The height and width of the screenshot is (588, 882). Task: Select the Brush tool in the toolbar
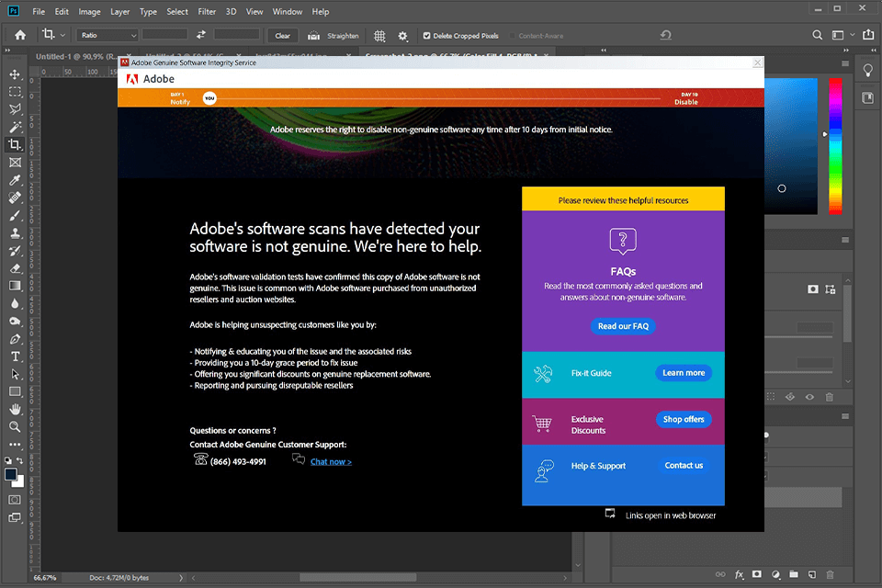pos(15,215)
